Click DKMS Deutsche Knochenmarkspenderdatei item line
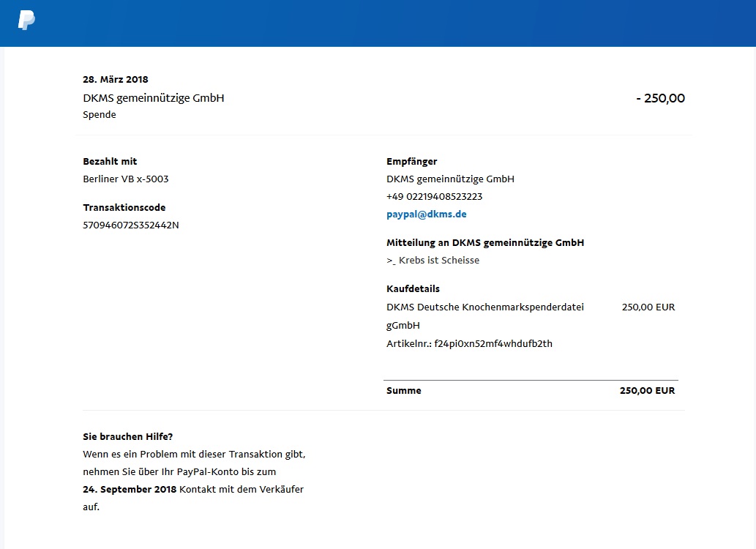756x549 pixels. pos(485,316)
